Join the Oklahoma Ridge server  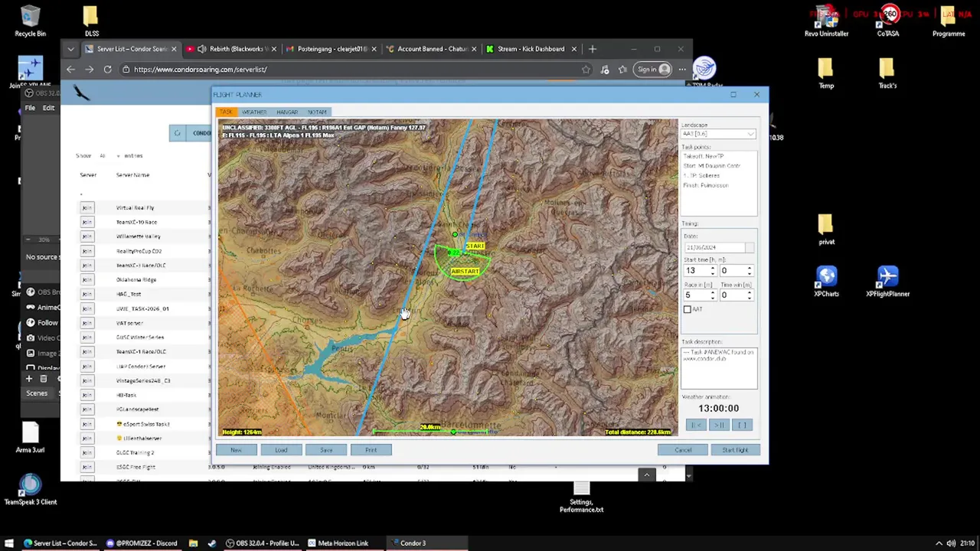point(87,280)
